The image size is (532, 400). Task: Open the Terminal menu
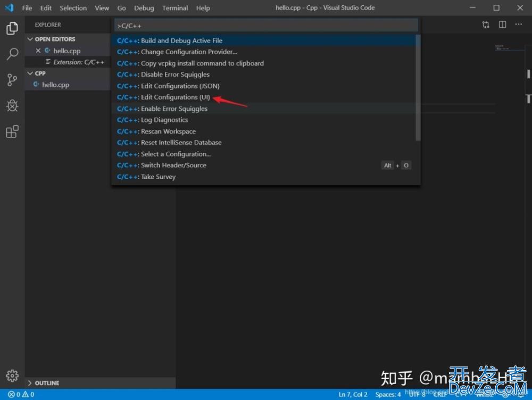174,8
